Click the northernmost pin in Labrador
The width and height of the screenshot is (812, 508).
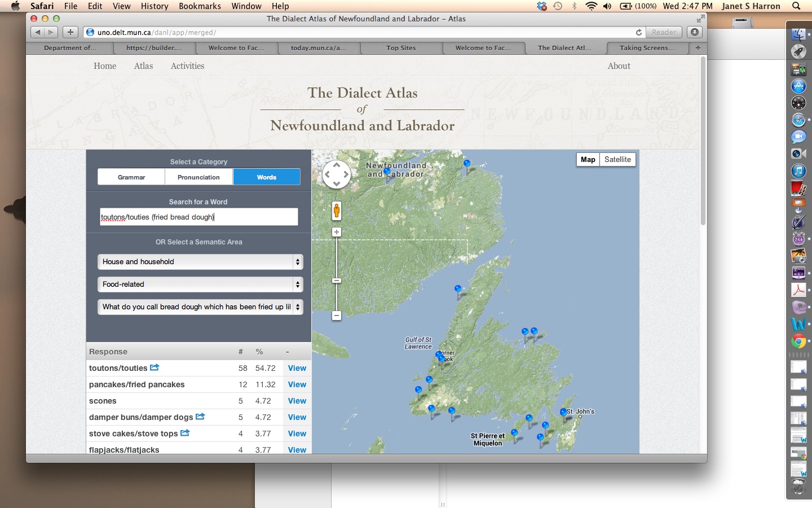click(x=467, y=165)
